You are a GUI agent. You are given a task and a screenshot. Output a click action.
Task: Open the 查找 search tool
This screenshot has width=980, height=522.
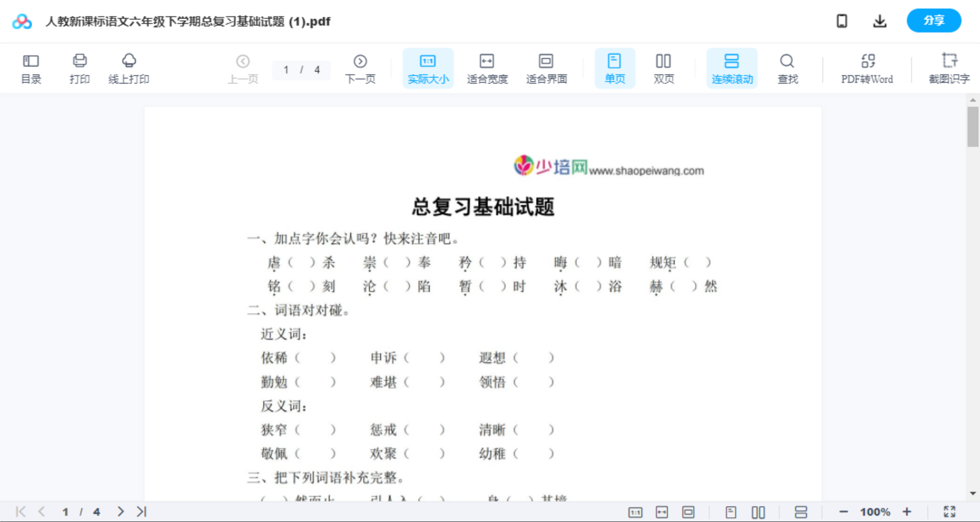[787, 68]
